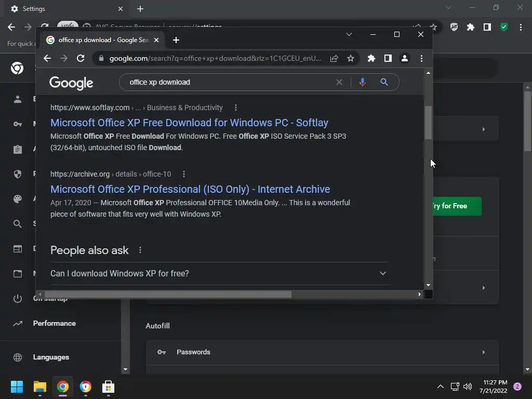Viewport: 532px width, 399px height.
Task: Open the Performance settings section
Action: click(x=54, y=323)
